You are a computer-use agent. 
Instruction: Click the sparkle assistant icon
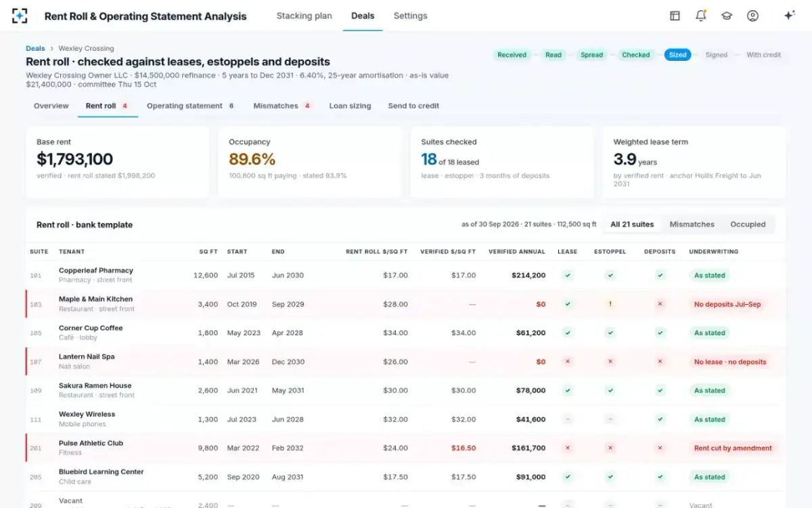click(x=789, y=16)
